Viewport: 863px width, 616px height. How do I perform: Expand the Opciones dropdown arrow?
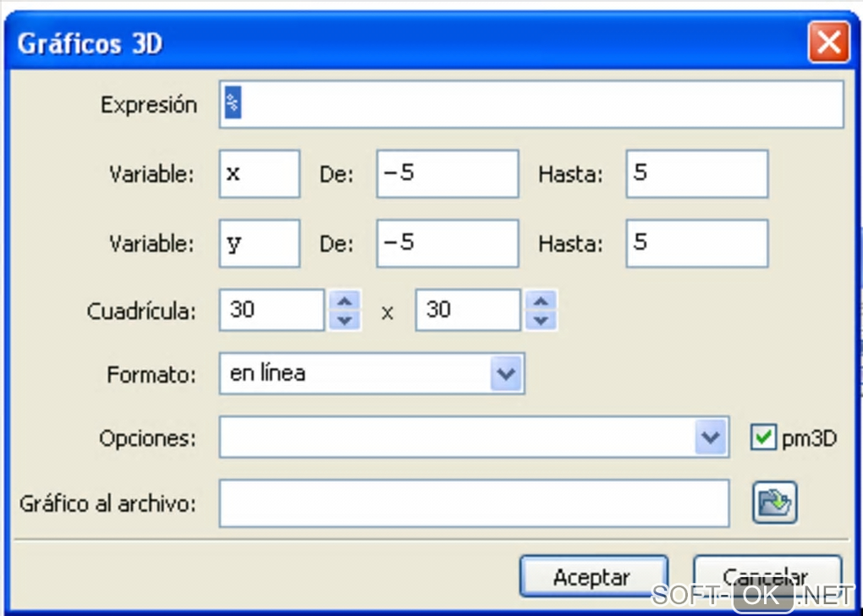click(709, 437)
